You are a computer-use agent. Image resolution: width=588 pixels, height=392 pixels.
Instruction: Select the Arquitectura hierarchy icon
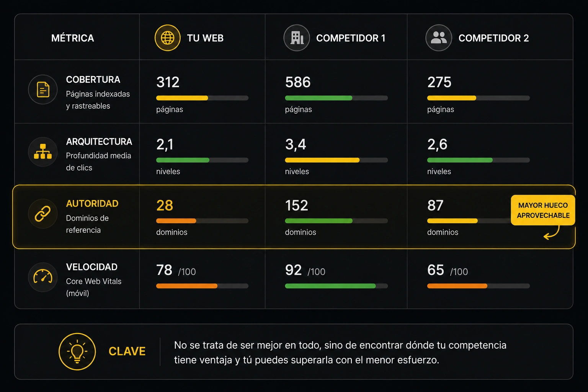click(x=43, y=152)
